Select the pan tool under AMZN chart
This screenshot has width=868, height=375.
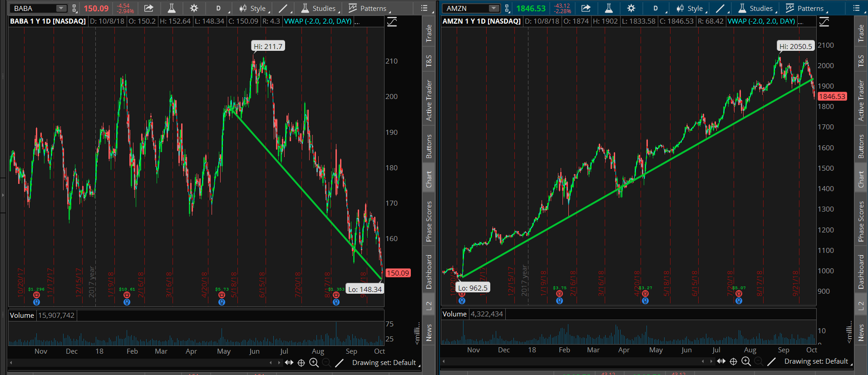721,361
